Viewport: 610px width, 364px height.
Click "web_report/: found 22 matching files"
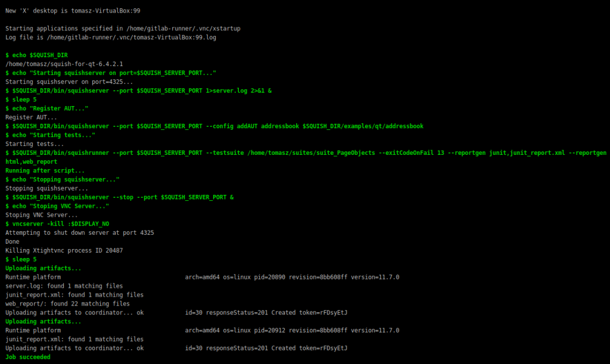tap(67, 304)
